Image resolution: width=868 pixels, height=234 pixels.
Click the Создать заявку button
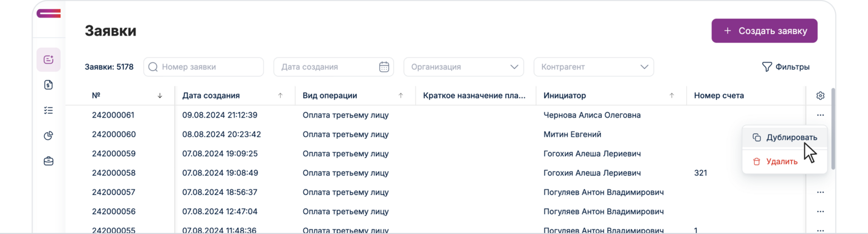click(x=764, y=31)
